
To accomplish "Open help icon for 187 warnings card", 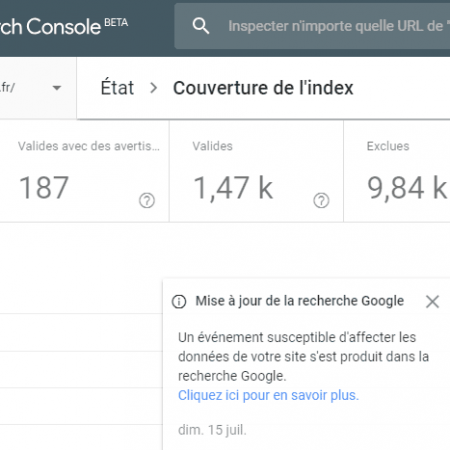I will pyautogui.click(x=147, y=201).
